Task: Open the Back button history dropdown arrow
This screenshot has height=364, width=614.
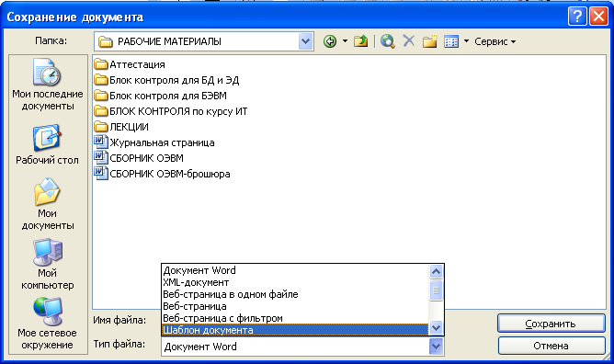Action: [345, 40]
